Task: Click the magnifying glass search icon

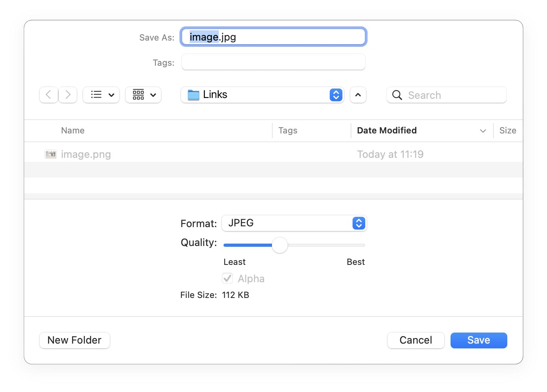Action: click(397, 95)
